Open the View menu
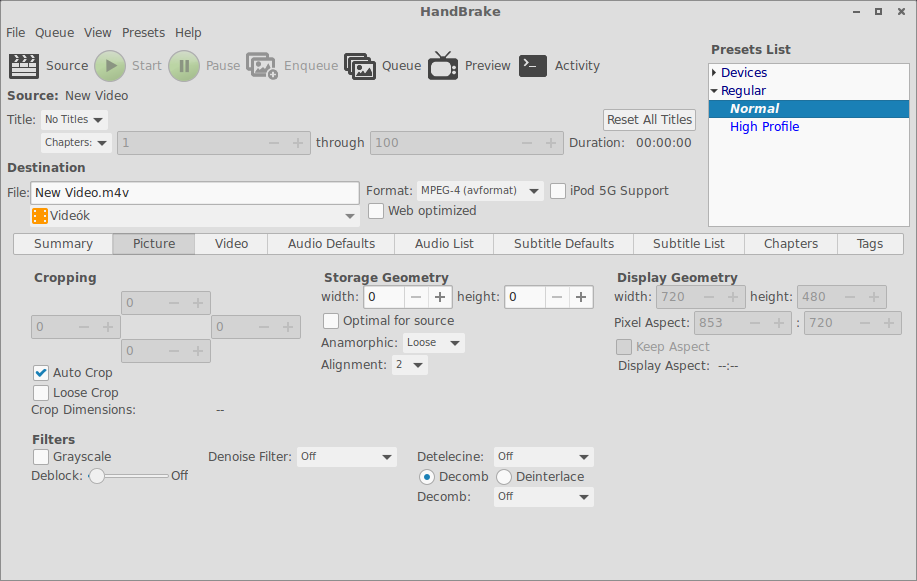Viewport: 917px width, 581px height. (x=98, y=33)
